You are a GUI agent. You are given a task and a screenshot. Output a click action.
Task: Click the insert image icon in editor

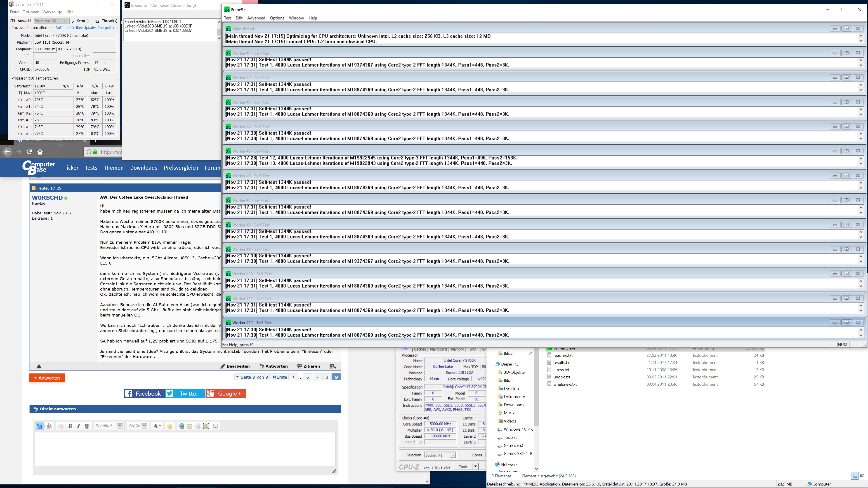tap(206, 426)
